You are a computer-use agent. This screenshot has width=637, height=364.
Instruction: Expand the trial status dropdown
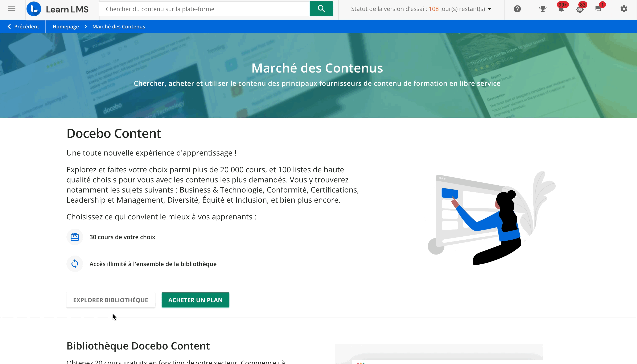[x=489, y=9]
